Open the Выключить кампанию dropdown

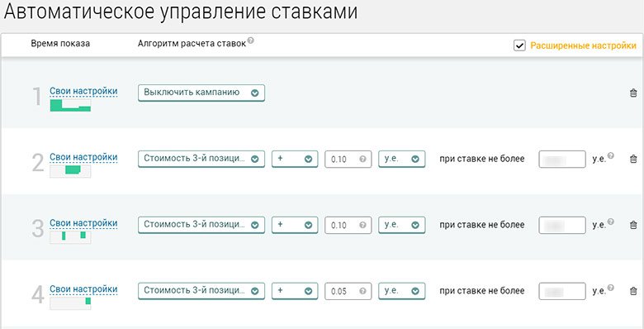pos(201,93)
